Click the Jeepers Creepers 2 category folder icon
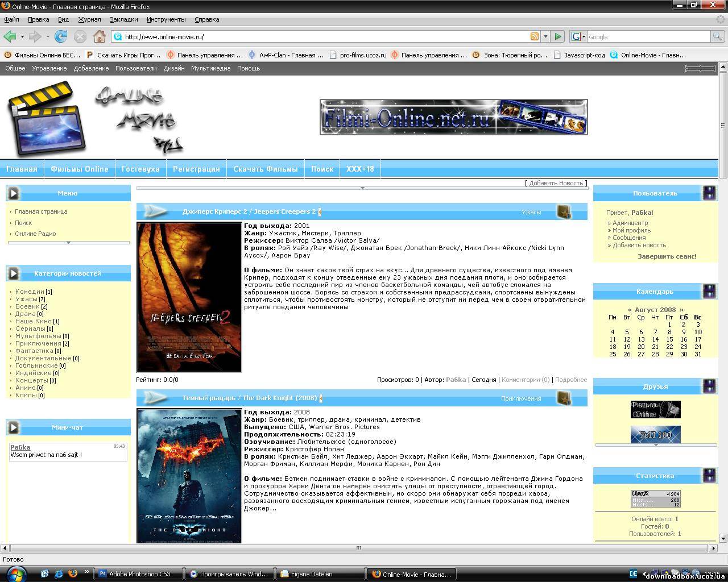The width and height of the screenshot is (728, 582). (x=564, y=211)
